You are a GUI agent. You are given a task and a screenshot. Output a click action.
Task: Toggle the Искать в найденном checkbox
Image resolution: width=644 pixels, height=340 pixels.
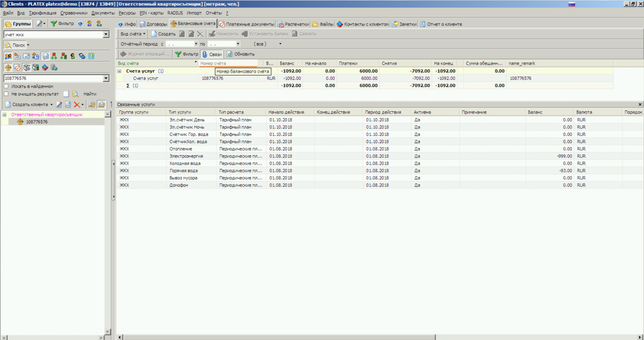coord(6,86)
